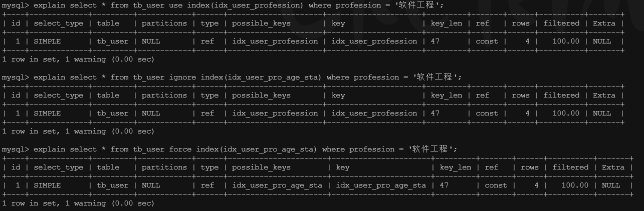Click the 'const' value in first result row
Viewport: 644px width, 211px height.
[487, 41]
